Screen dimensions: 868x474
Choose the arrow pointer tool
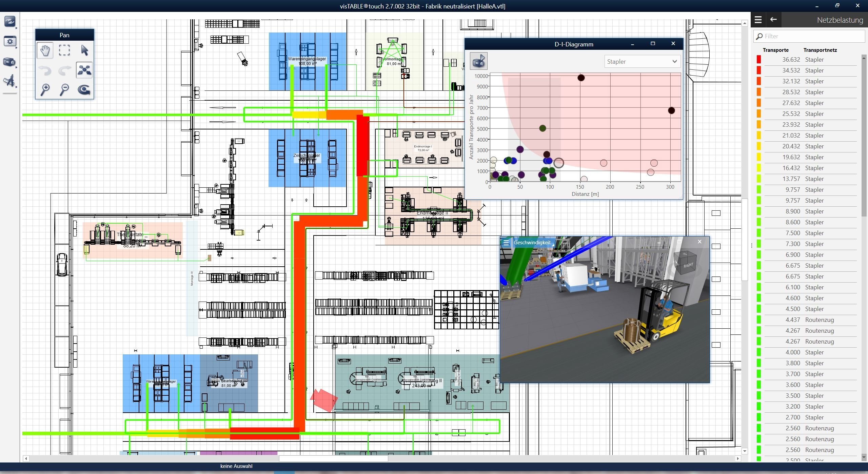tap(84, 50)
